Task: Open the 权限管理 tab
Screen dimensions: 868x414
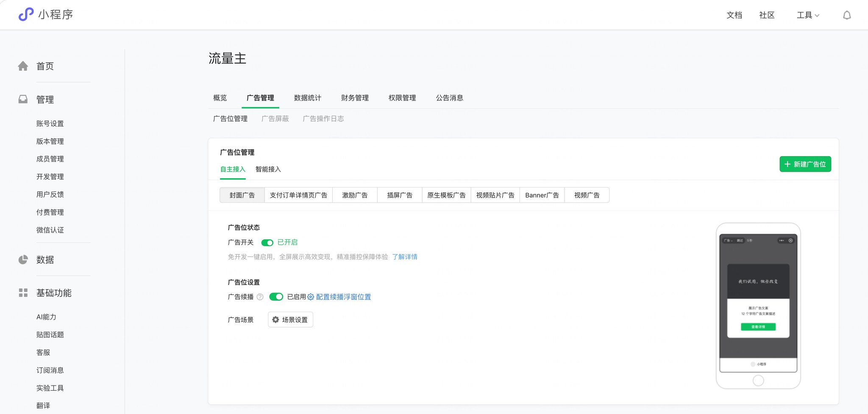Action: (x=402, y=98)
